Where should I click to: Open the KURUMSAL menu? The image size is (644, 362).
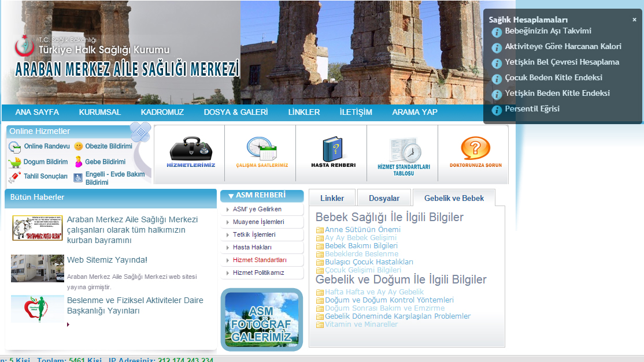click(99, 112)
